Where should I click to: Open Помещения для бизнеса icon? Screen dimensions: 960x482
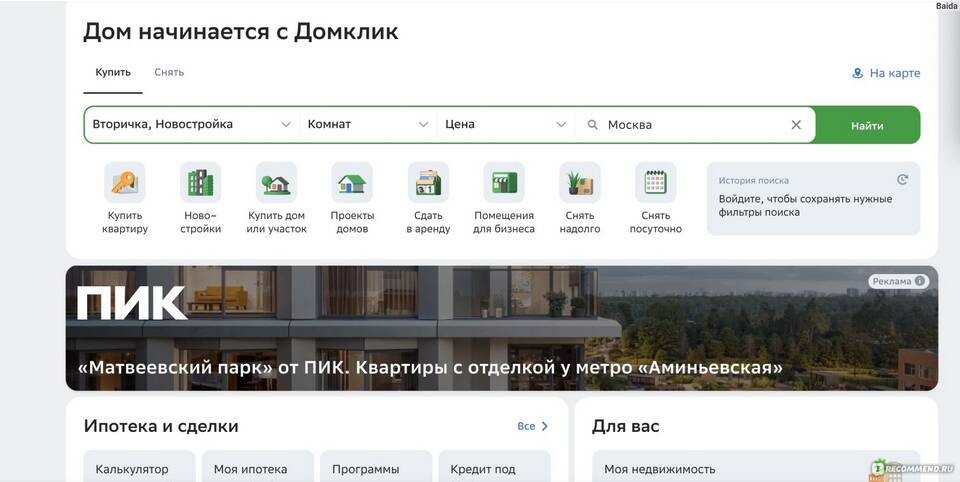coord(504,183)
